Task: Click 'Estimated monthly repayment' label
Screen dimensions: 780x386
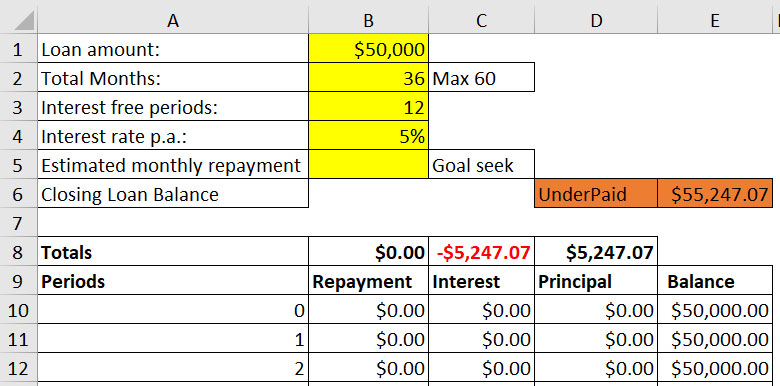Action: [x=173, y=164]
